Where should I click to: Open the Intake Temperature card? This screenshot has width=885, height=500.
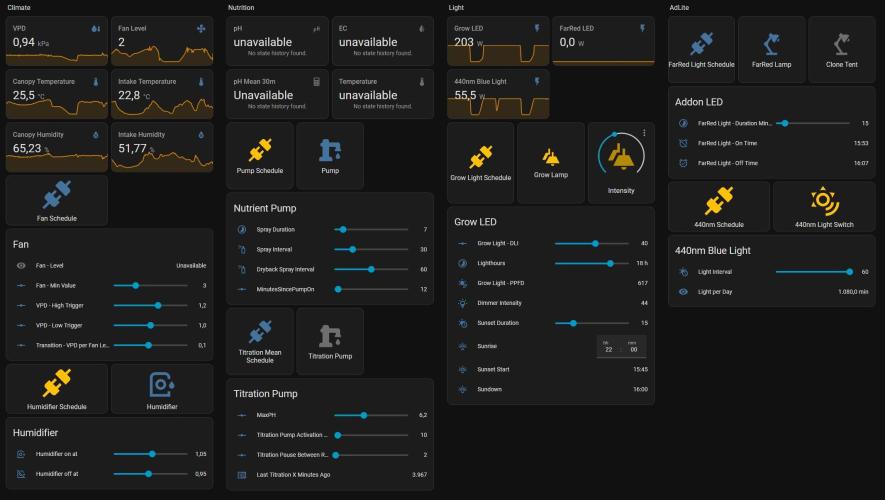tap(162, 94)
